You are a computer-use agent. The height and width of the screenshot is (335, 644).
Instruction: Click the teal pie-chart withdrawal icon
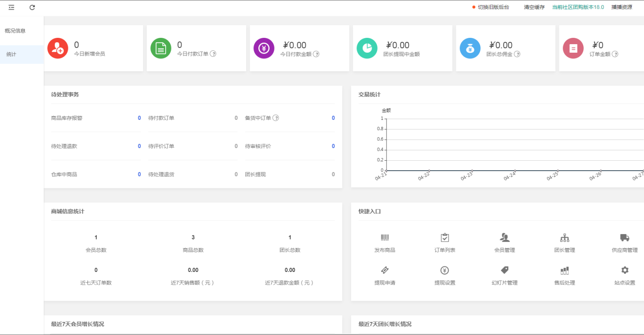367,48
